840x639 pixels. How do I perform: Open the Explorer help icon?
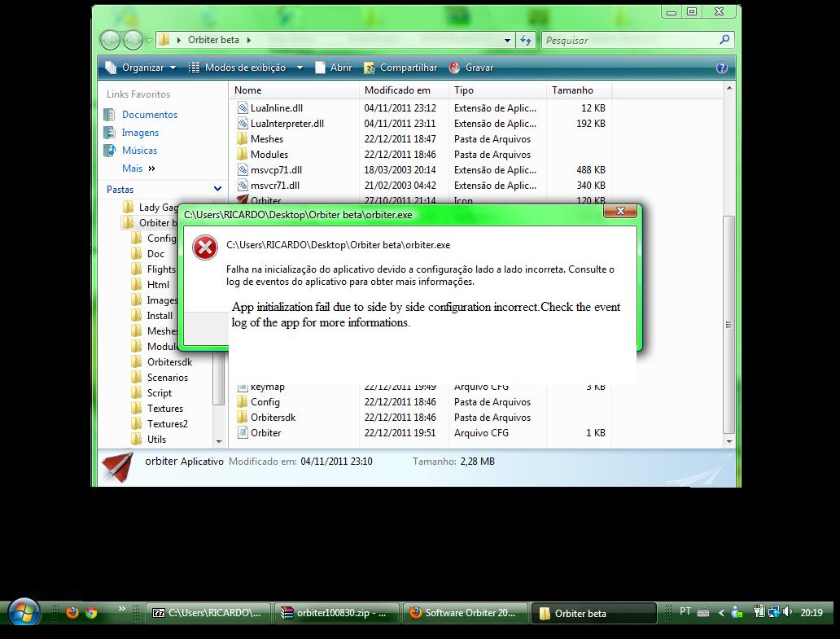point(722,68)
